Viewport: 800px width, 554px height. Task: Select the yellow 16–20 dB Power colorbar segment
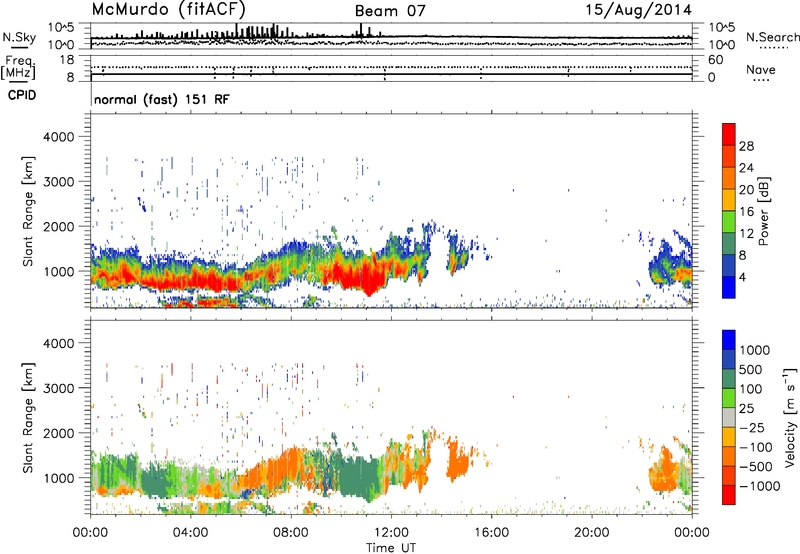tap(729, 200)
